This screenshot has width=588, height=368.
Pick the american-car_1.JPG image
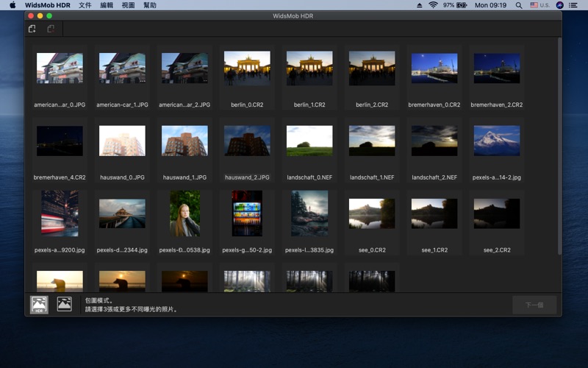pos(122,68)
